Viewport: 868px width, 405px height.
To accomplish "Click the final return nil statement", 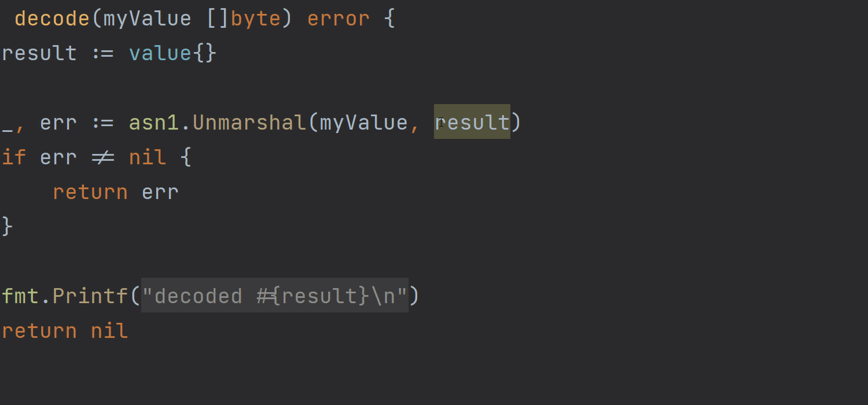I will [65, 331].
